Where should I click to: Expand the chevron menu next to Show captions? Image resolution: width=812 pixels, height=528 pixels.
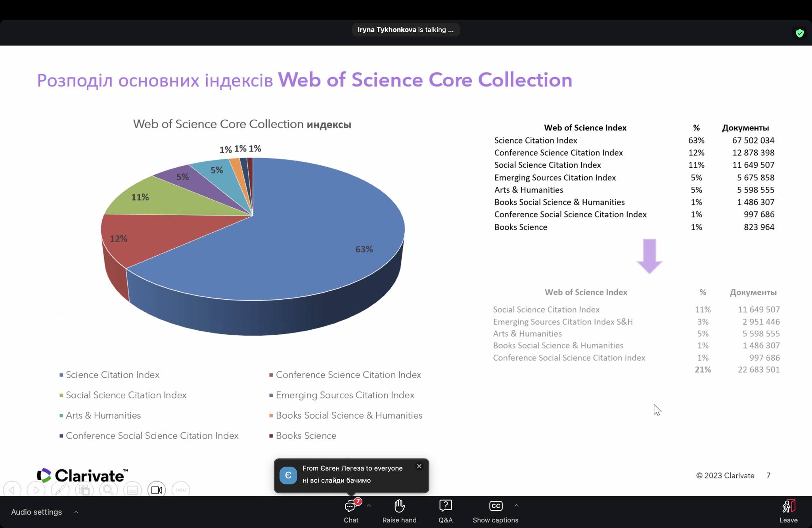516,506
